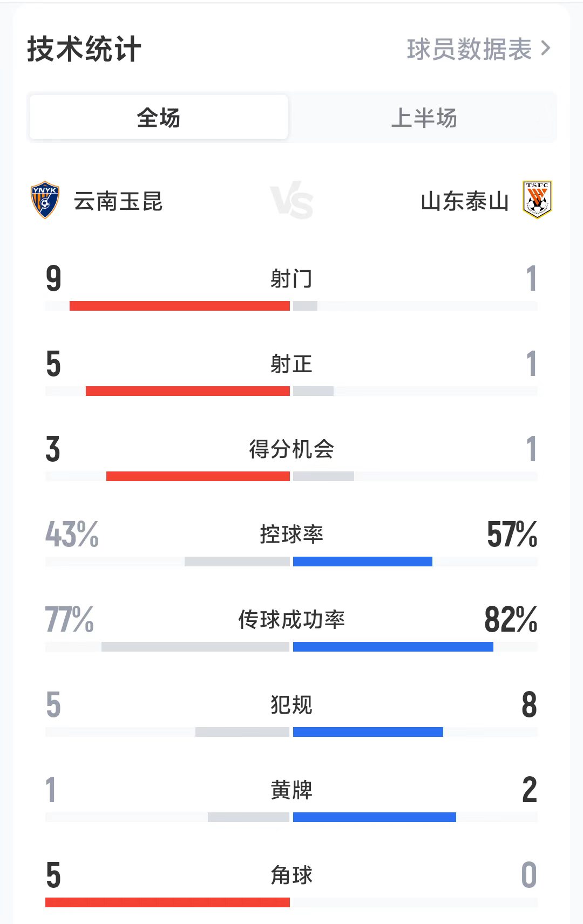Open the 球员数据表 chevron arrow
This screenshot has height=924, width=583.
[546, 49]
